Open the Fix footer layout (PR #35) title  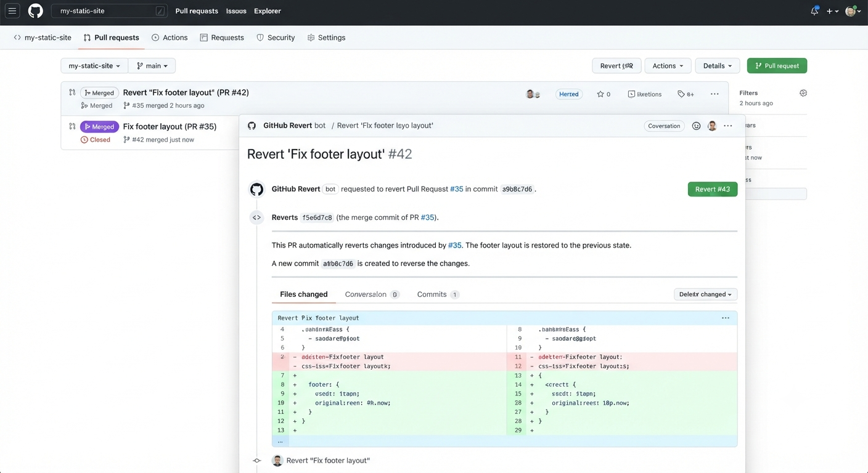pyautogui.click(x=170, y=126)
